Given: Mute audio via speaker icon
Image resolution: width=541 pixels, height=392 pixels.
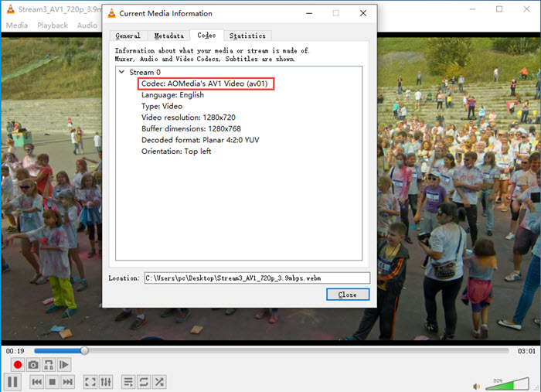Looking at the screenshot, I should (477, 386).
